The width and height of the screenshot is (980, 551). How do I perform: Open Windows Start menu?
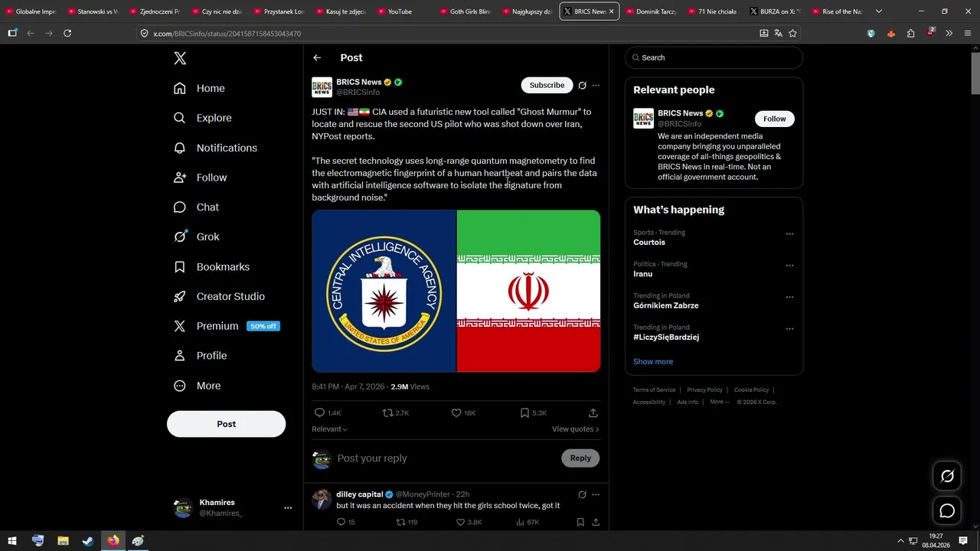click(x=12, y=540)
